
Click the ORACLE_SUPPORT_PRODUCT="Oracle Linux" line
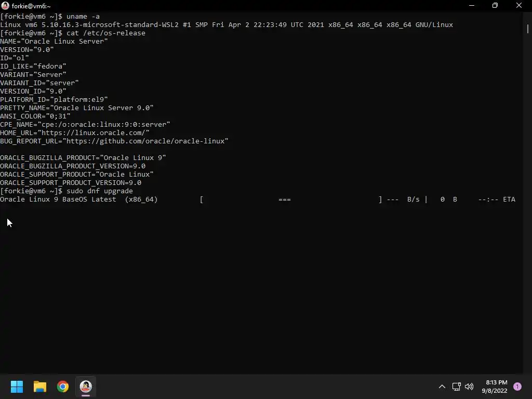[x=77, y=175]
